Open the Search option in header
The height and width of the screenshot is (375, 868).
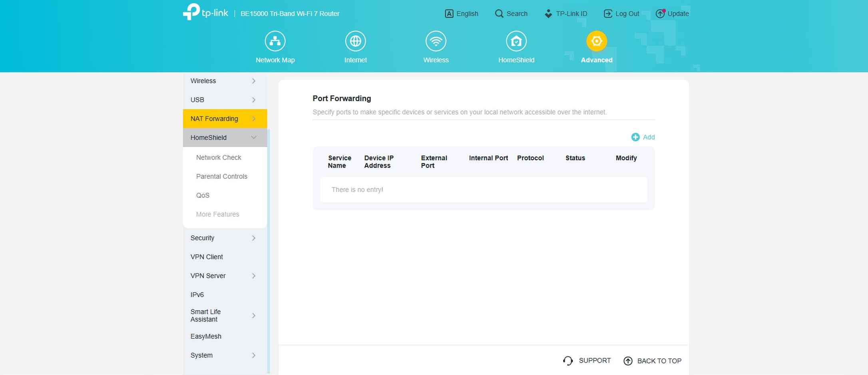click(511, 14)
